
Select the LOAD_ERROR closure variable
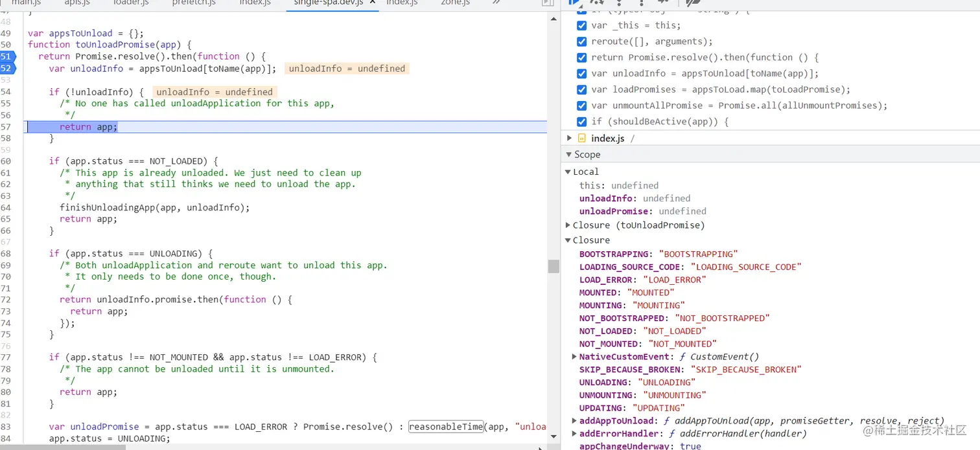pyautogui.click(x=643, y=280)
